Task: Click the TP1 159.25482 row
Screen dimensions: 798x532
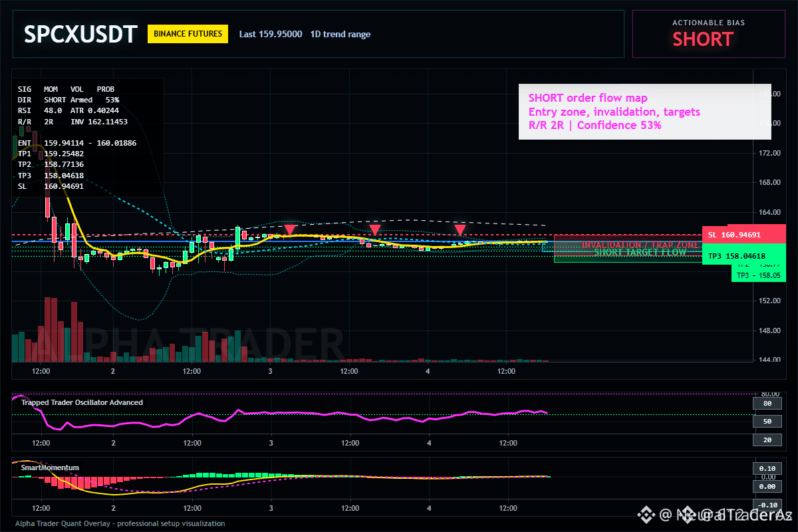Action: [51, 154]
